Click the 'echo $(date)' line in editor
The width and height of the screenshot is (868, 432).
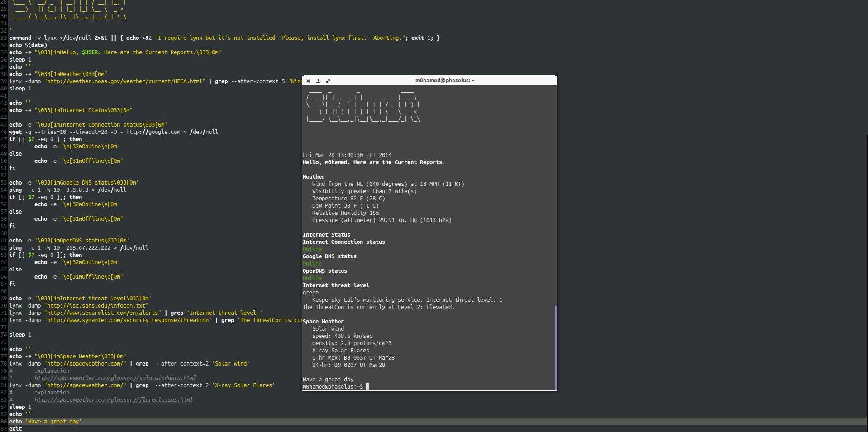click(x=28, y=45)
